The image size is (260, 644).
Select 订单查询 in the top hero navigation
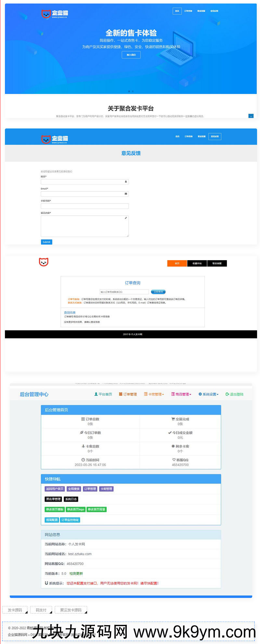pyautogui.click(x=188, y=11)
